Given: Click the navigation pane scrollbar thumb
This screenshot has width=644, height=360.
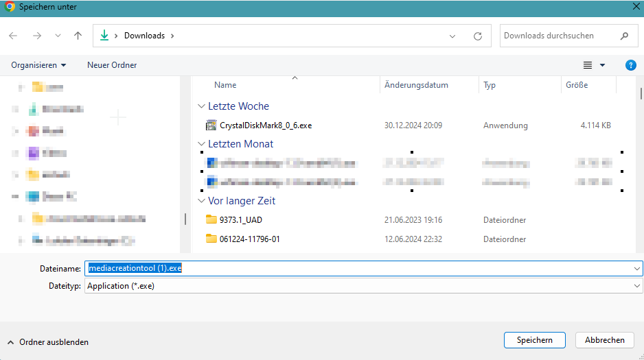Looking at the screenshot, I should pyautogui.click(x=185, y=219).
